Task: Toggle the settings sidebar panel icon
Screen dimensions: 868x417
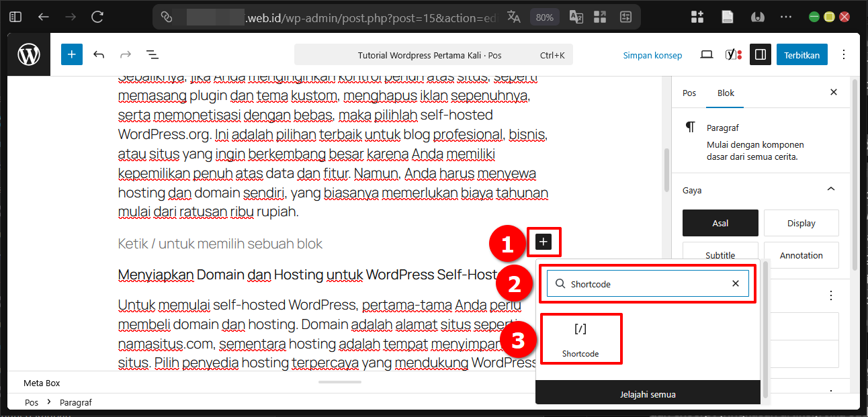Action: coord(761,54)
